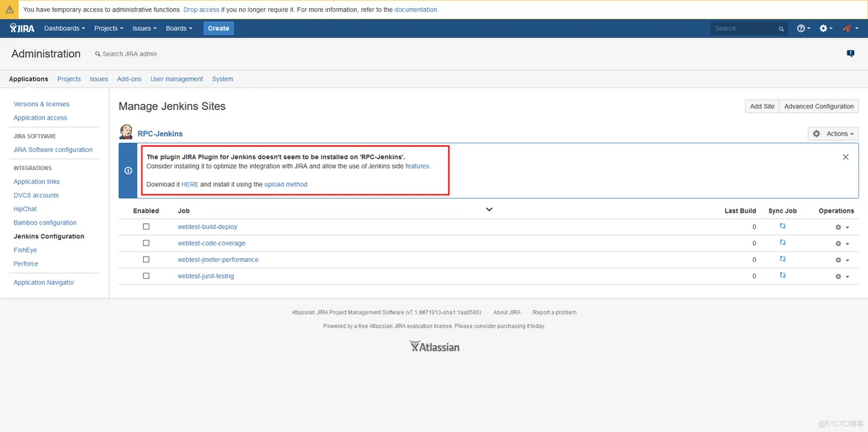Dismiss the plugin notification with X
The image size is (868, 432).
[845, 157]
